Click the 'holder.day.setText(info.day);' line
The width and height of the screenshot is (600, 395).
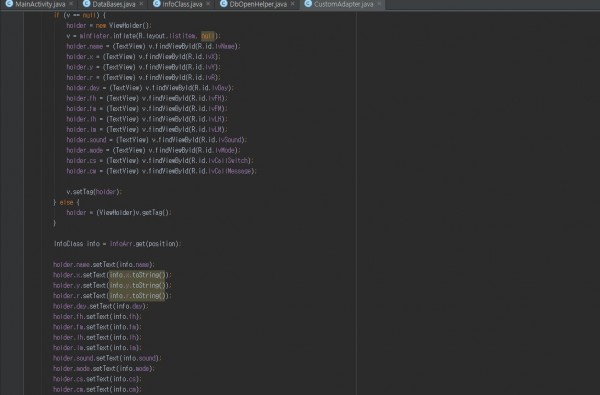101,306
